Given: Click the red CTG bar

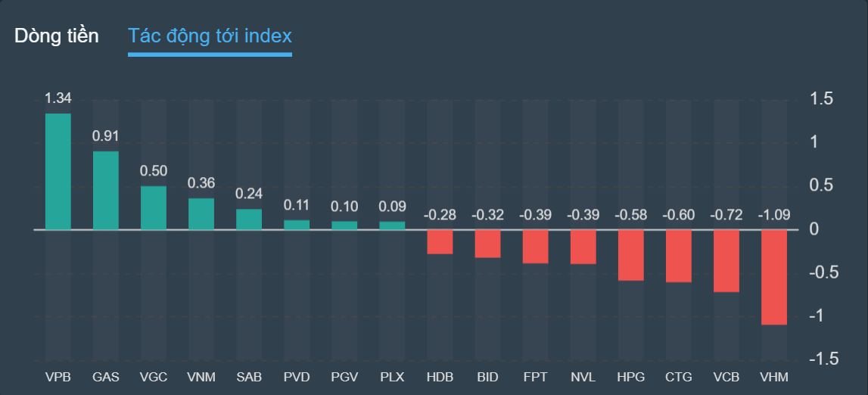Looking at the screenshot, I should coord(679,255).
